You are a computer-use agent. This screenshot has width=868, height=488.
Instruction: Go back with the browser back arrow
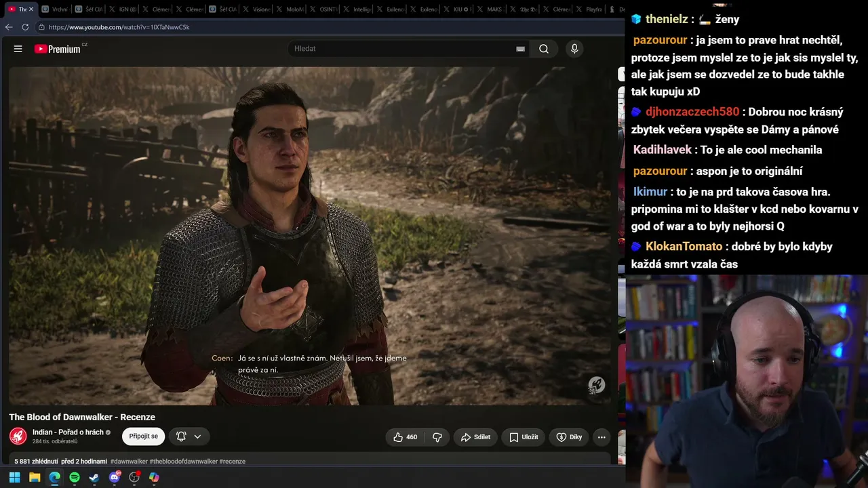(9, 27)
